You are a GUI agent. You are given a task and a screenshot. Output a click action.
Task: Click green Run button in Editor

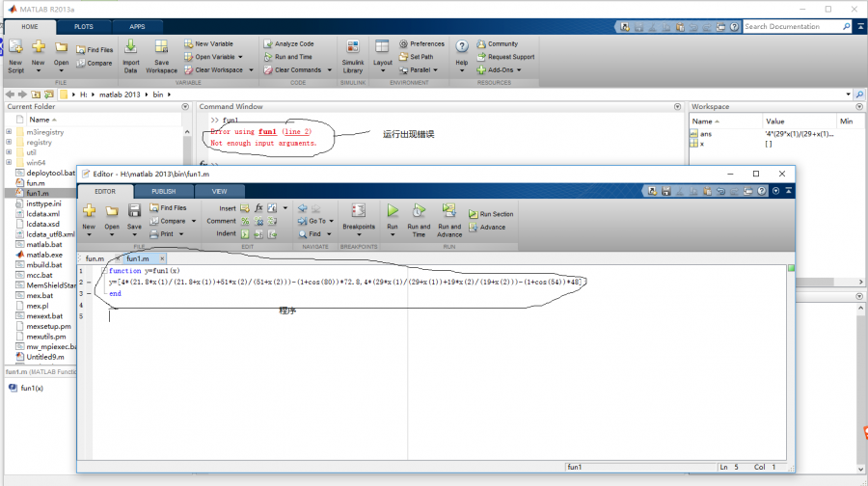point(393,210)
